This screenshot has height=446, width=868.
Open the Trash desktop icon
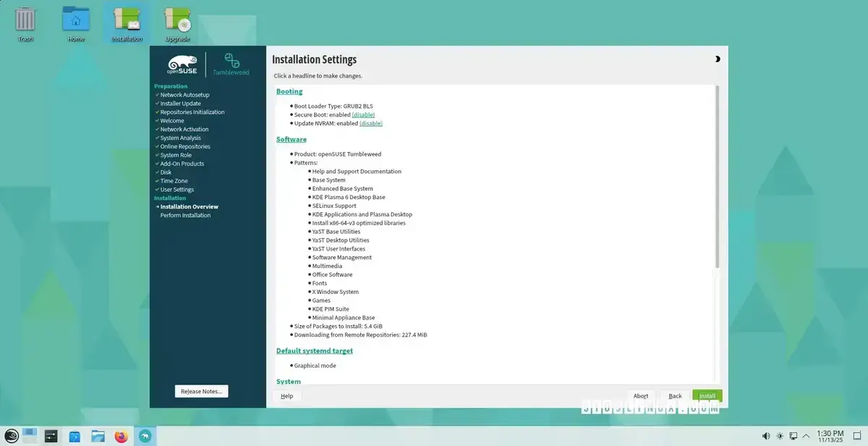point(25,24)
